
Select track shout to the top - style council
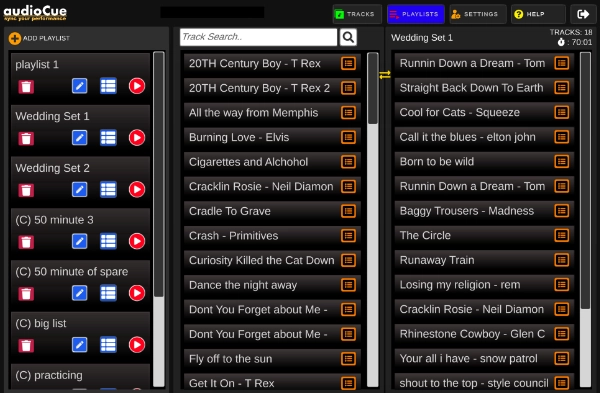(x=484, y=382)
